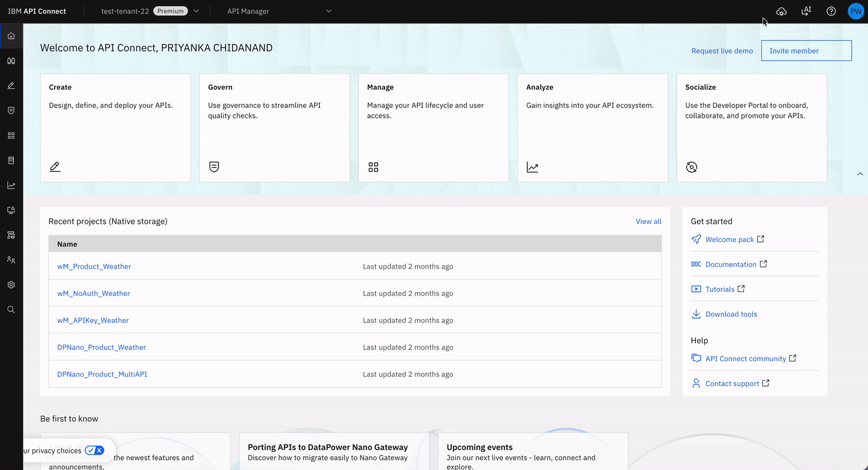The height and width of the screenshot is (470, 868).
Task: Click Last updated text for DPNano_Product_MultiAPI
Action: click(408, 375)
